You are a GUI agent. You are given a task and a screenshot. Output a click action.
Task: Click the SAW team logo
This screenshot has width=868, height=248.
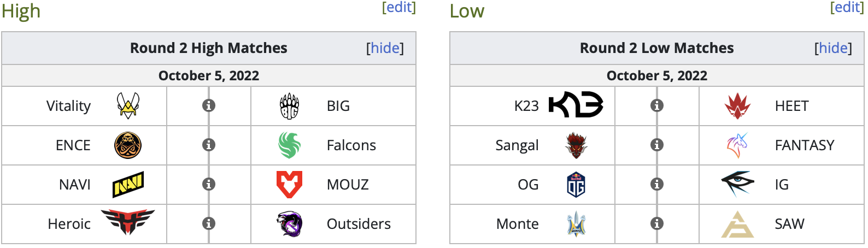[737, 224]
